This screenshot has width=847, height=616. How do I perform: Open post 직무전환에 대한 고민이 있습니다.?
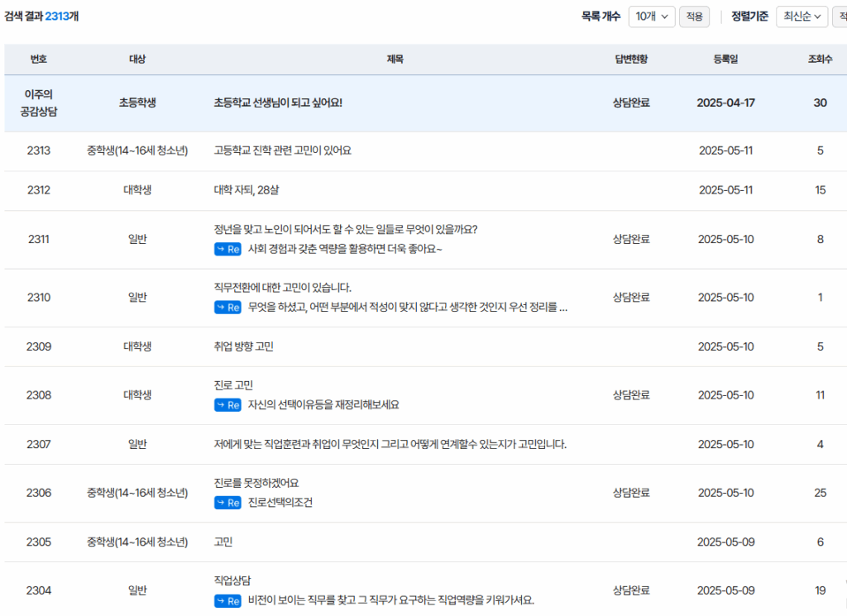pyautogui.click(x=283, y=288)
